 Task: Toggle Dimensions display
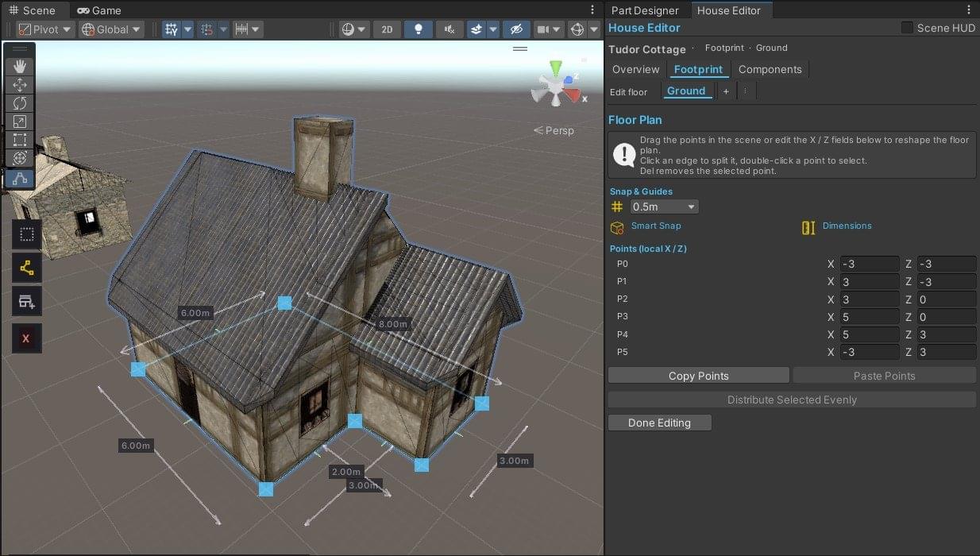847,226
